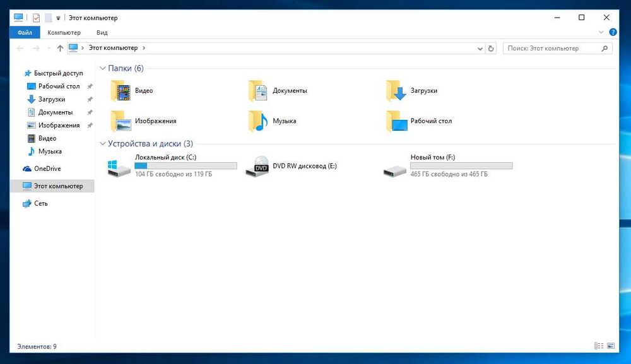
Task: Open the Видео folder icon in Папки
Action: (x=121, y=91)
